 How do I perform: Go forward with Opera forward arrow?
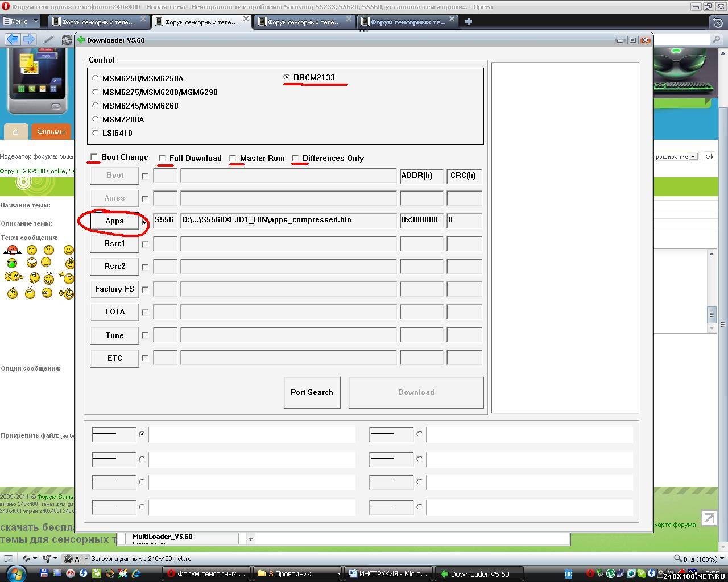point(29,39)
